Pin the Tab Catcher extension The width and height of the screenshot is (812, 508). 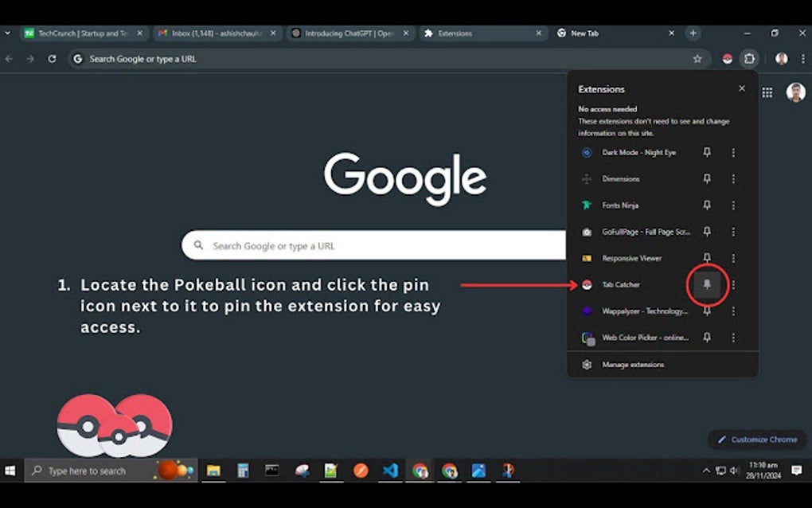point(707,285)
